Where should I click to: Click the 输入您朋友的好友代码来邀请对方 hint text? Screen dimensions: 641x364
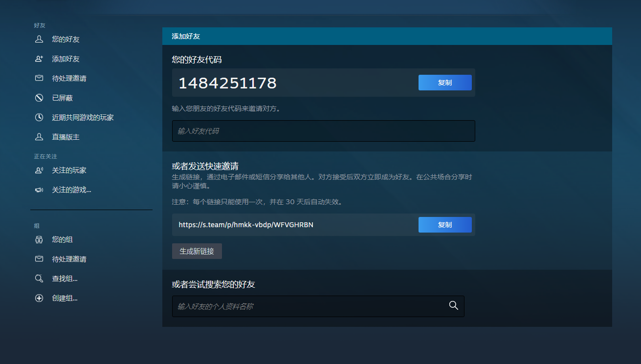(226, 108)
